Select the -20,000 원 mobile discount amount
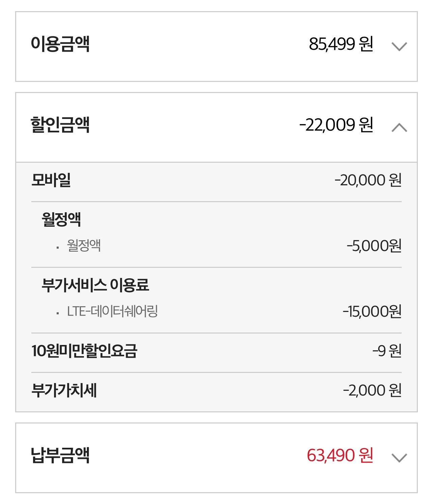The image size is (433, 504). pos(368,180)
